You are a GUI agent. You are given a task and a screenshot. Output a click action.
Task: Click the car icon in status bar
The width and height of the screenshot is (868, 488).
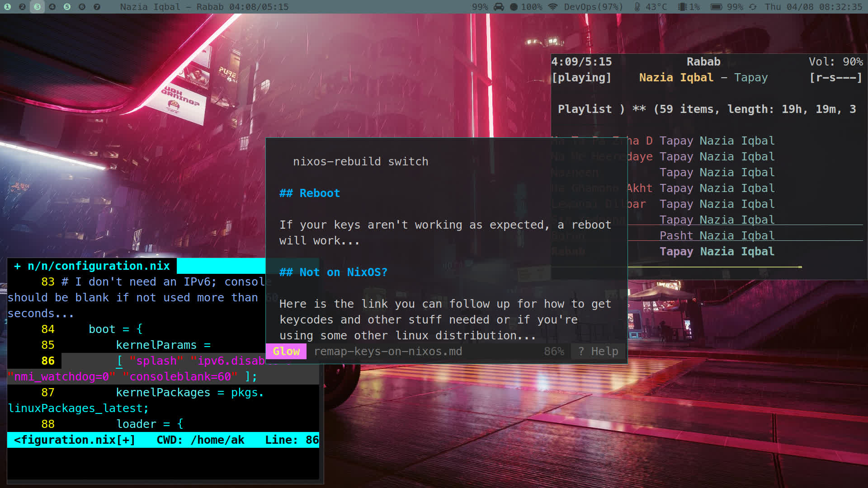499,7
